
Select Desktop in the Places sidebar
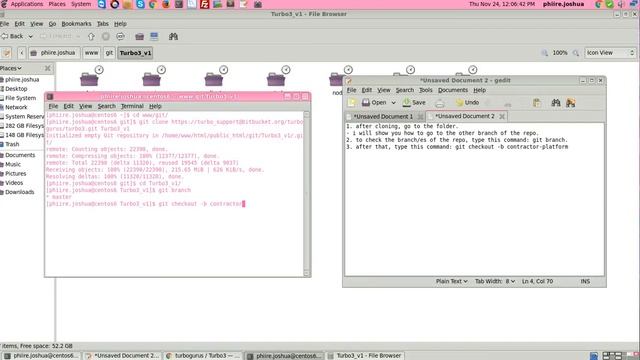coord(16,89)
